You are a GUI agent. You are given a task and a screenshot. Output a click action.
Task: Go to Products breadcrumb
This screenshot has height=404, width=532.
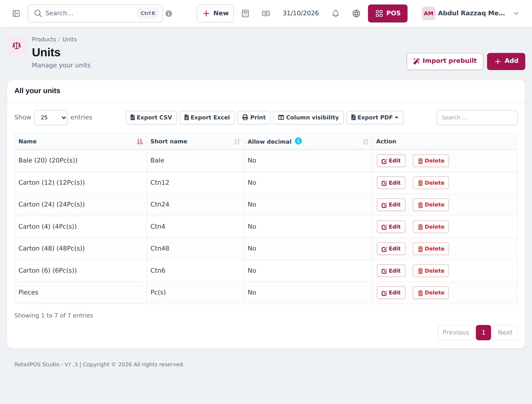(x=44, y=39)
